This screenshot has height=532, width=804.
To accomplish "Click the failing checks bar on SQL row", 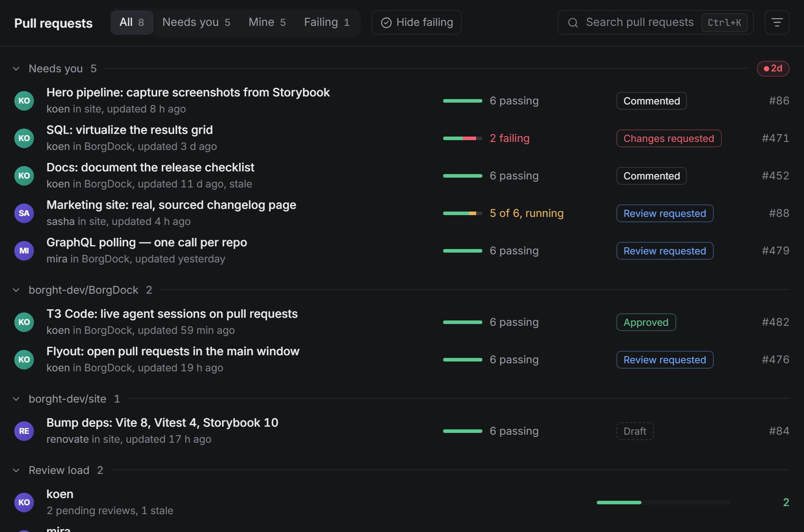I will (463, 138).
